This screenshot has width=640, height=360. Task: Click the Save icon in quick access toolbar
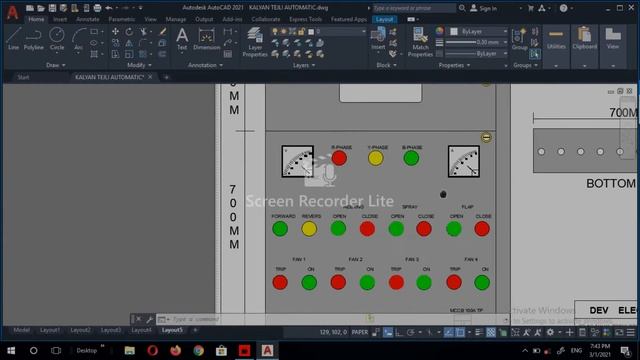52,8
